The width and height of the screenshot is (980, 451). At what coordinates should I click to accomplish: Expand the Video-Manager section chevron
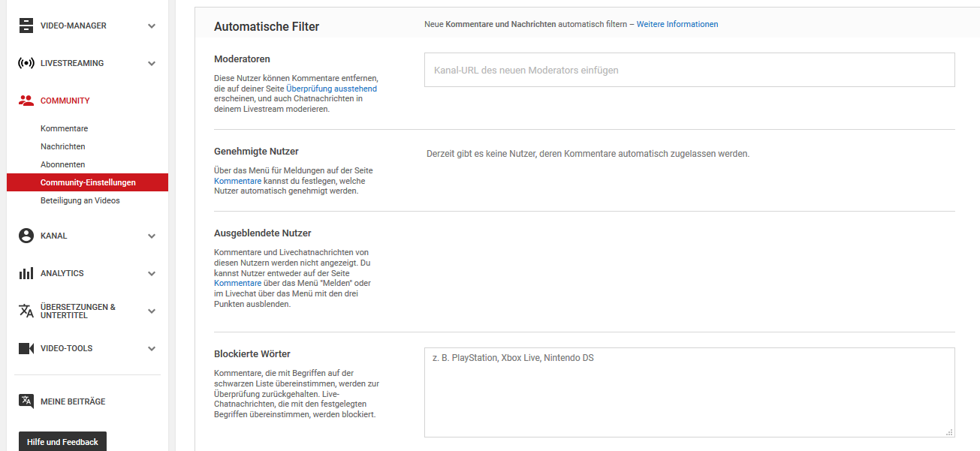click(152, 26)
